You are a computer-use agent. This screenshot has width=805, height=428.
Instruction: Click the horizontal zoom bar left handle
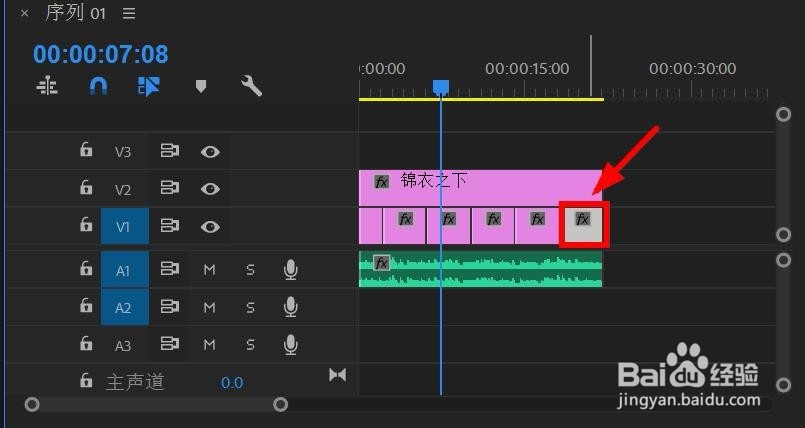32,405
